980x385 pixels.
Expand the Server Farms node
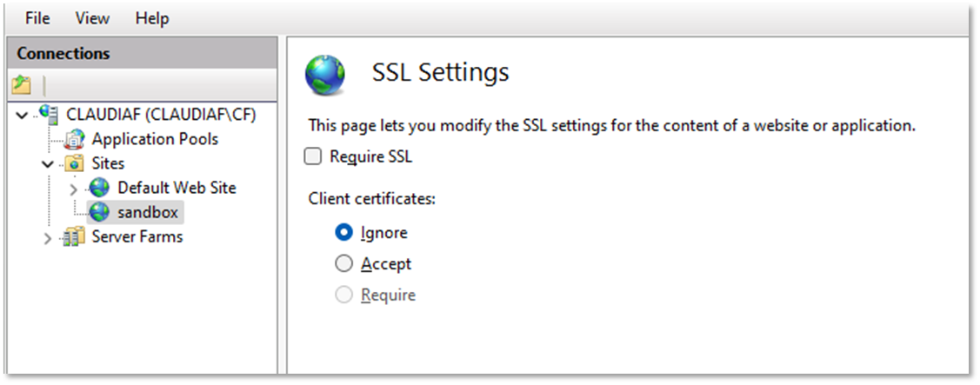tap(48, 237)
